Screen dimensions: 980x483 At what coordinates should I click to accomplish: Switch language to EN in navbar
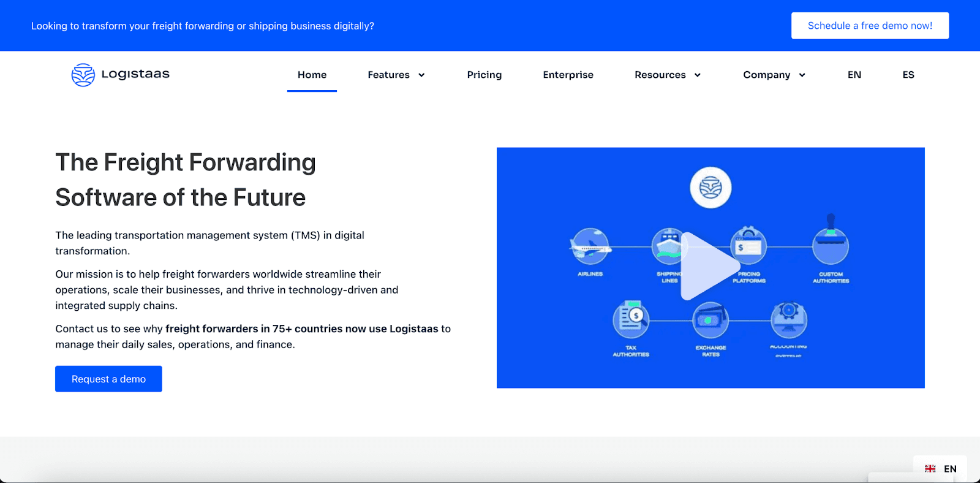(854, 75)
